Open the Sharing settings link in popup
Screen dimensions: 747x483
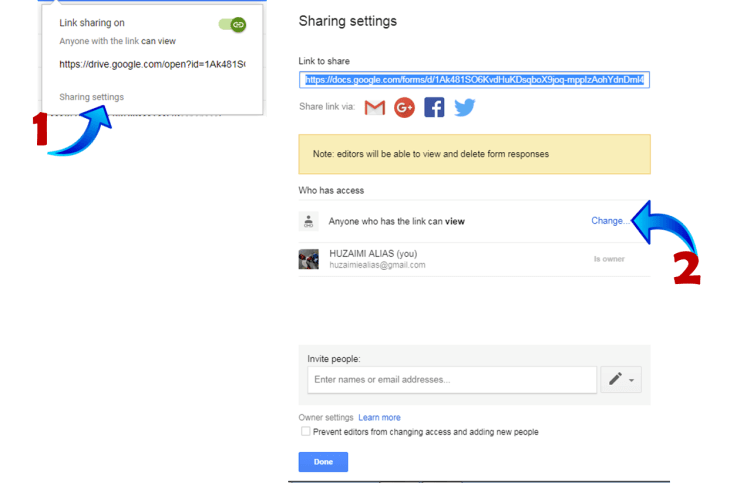(91, 97)
